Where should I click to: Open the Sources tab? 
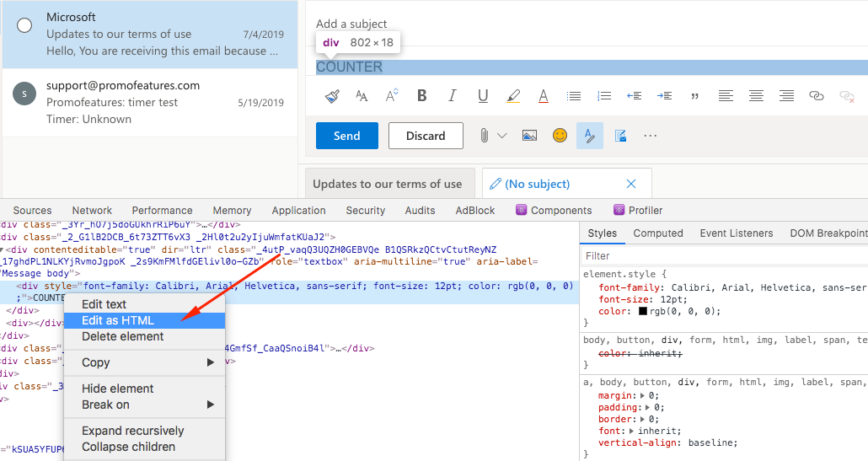(32, 211)
